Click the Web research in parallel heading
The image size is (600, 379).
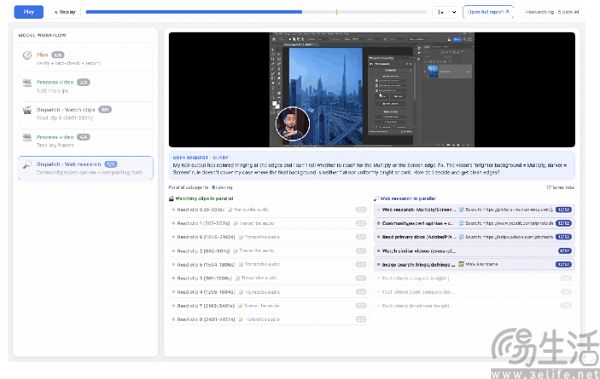[x=408, y=198]
